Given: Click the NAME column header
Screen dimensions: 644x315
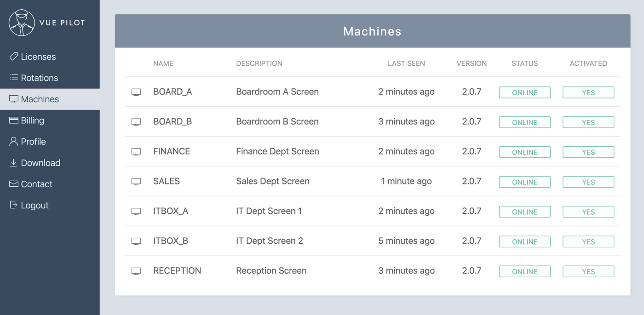Looking at the screenshot, I should point(163,63).
